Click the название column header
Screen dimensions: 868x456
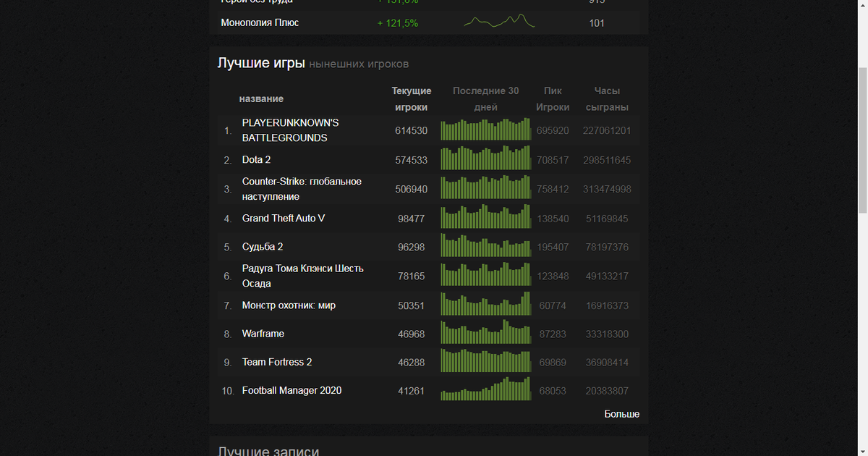(x=261, y=98)
